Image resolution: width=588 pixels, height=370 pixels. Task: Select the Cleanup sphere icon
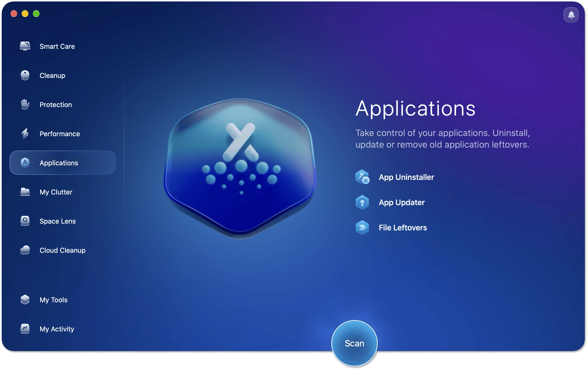click(x=25, y=76)
